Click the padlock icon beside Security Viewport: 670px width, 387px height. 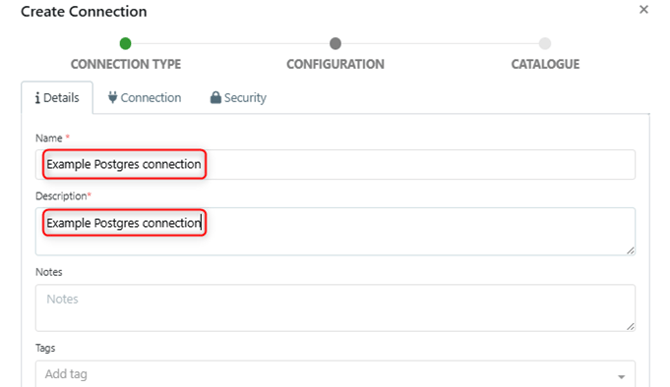pos(215,97)
